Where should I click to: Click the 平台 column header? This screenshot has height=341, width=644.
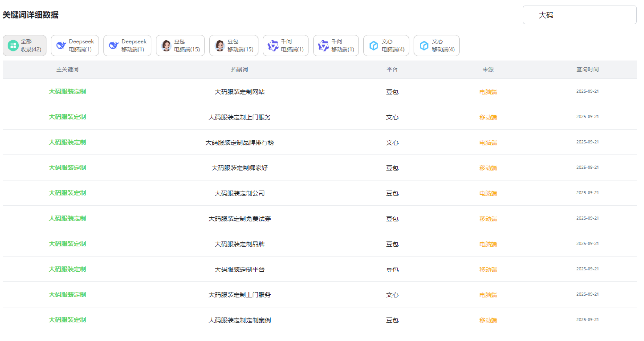click(392, 69)
